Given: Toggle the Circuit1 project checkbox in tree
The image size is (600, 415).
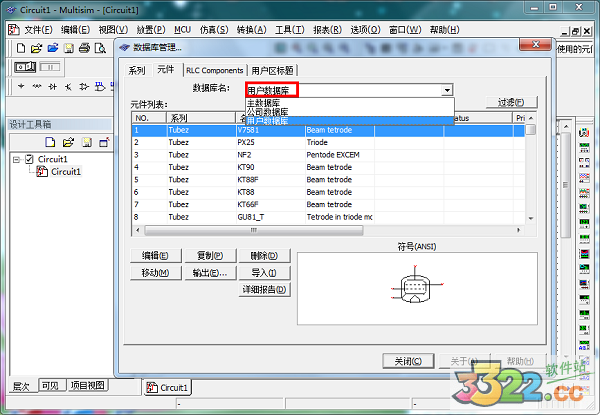Looking at the screenshot, I should 29,159.
